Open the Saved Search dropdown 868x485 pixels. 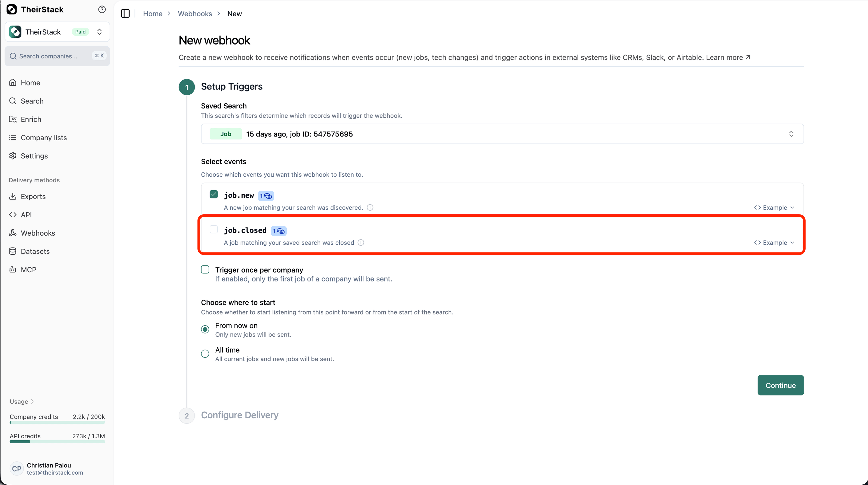(502, 134)
